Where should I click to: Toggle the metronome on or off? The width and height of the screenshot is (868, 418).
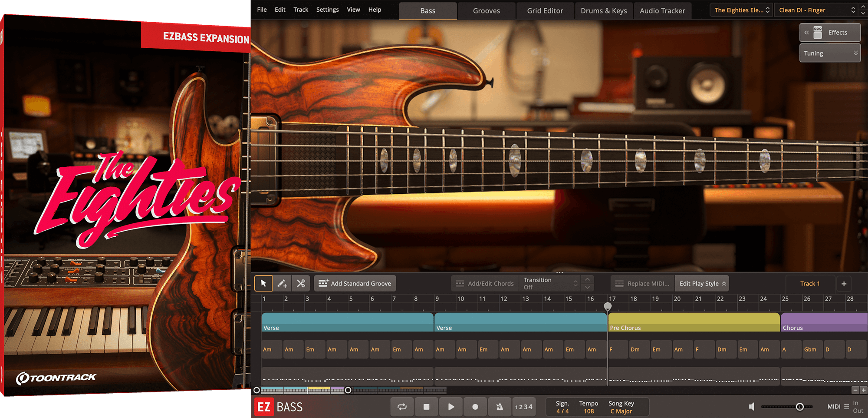pyautogui.click(x=500, y=407)
